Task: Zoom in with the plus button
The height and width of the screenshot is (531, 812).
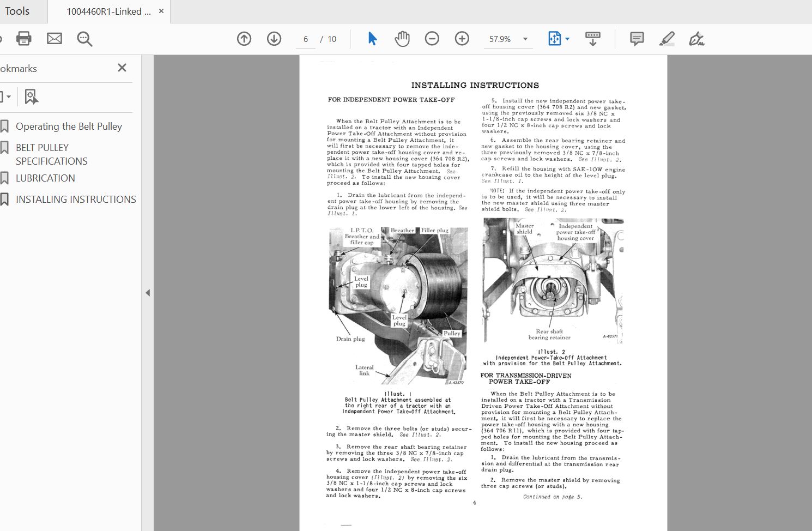Action: pos(462,39)
